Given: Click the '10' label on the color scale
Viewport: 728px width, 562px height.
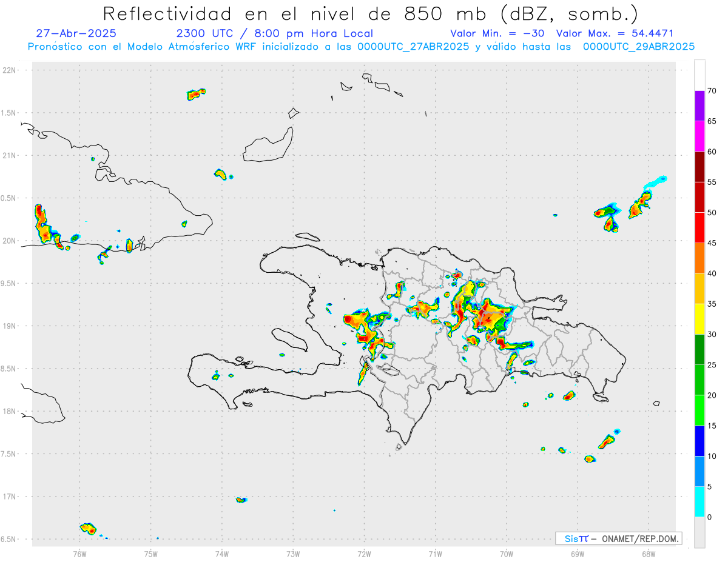Looking at the screenshot, I should pyautogui.click(x=712, y=456).
